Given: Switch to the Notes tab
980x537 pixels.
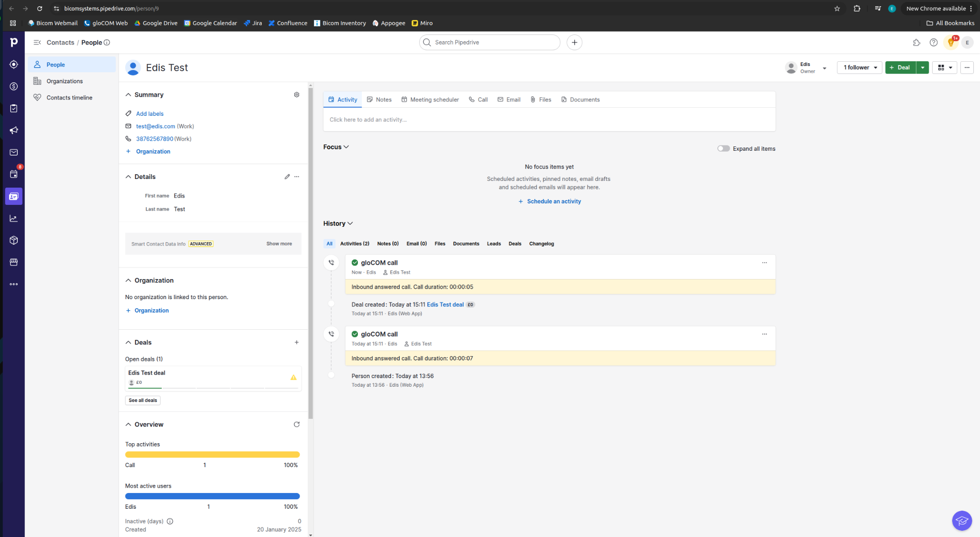Looking at the screenshot, I should [379, 100].
